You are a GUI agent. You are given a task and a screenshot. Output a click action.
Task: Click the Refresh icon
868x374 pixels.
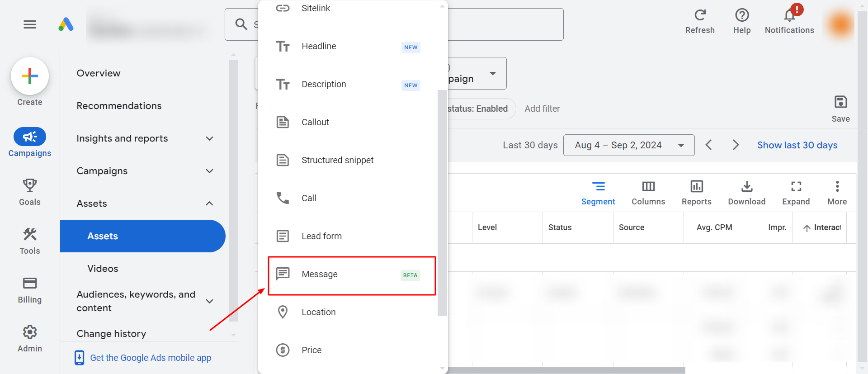point(700,15)
